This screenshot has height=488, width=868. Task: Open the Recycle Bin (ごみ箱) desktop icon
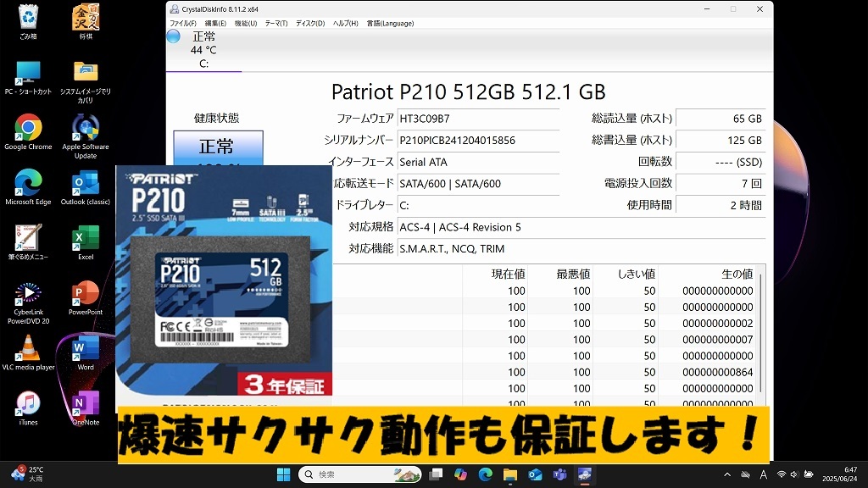(x=28, y=21)
